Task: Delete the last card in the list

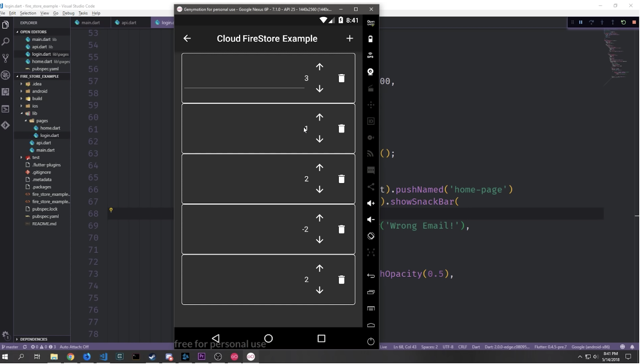Action: point(342,279)
